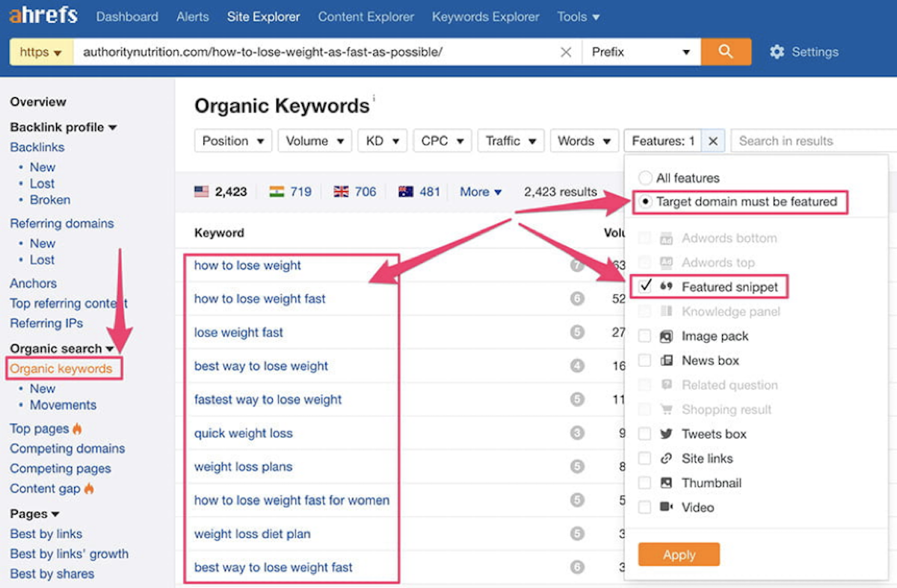
Task: Open the Organic keywords report
Action: click(x=64, y=368)
